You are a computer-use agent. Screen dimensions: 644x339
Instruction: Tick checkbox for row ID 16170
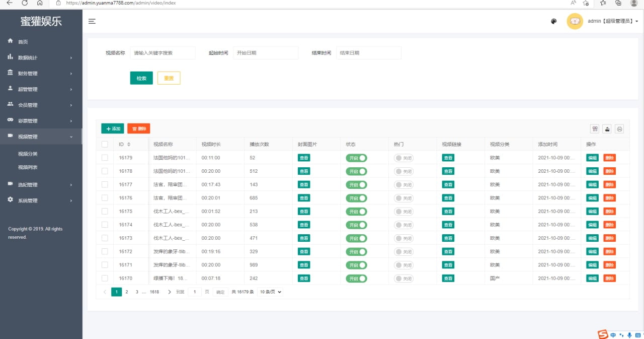(x=105, y=278)
